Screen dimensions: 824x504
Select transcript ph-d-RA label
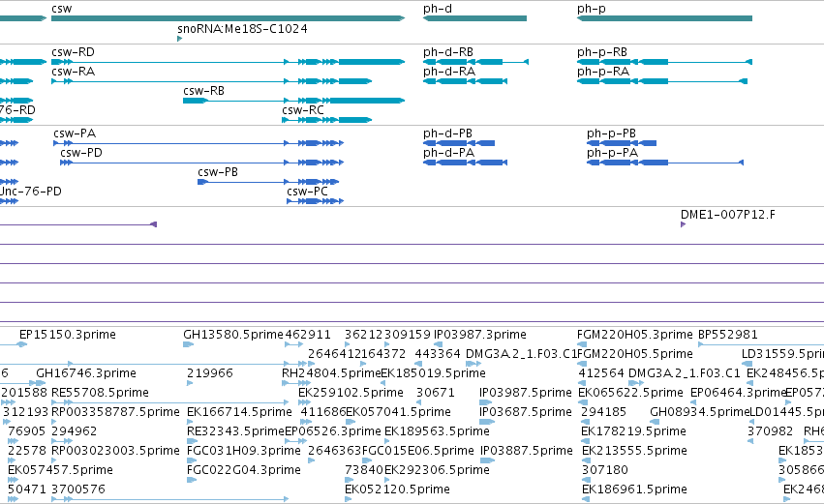[449, 72]
